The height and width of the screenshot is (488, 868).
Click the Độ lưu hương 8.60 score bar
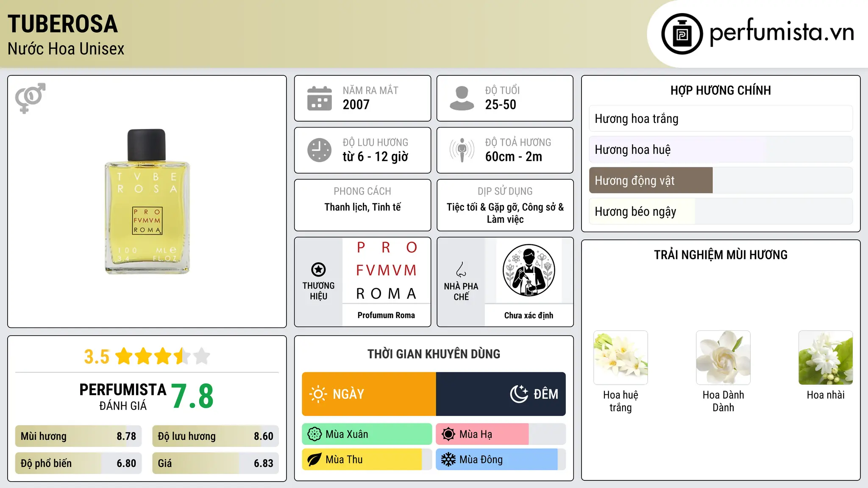(215, 436)
